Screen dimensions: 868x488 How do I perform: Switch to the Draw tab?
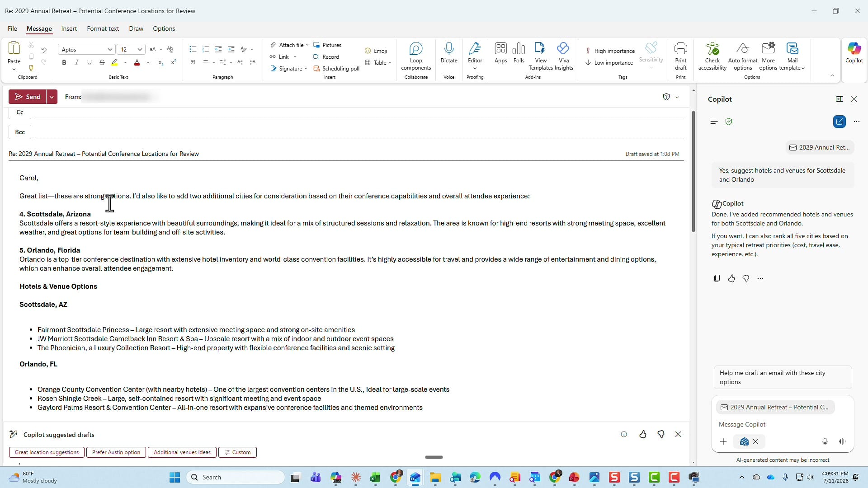(x=136, y=28)
